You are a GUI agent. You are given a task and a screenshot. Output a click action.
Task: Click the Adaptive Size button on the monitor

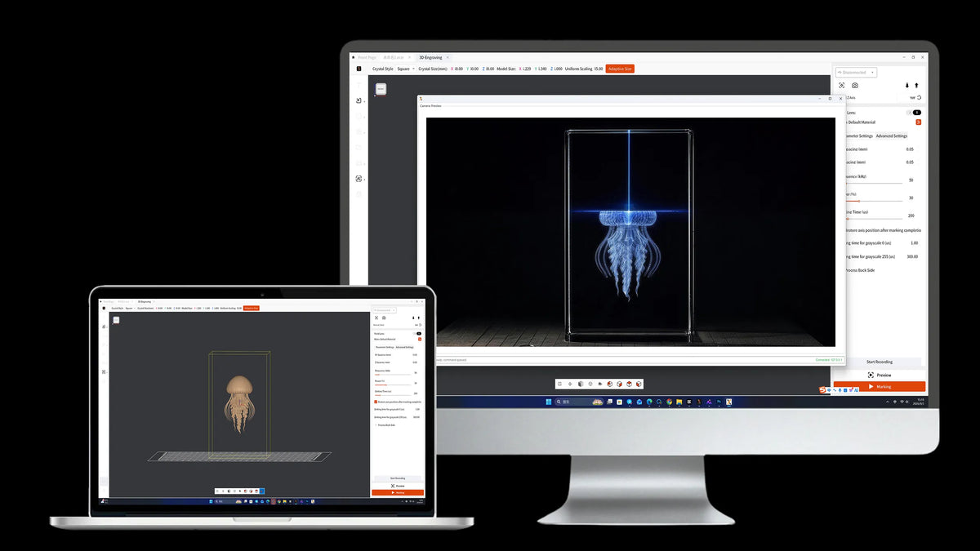pyautogui.click(x=620, y=69)
